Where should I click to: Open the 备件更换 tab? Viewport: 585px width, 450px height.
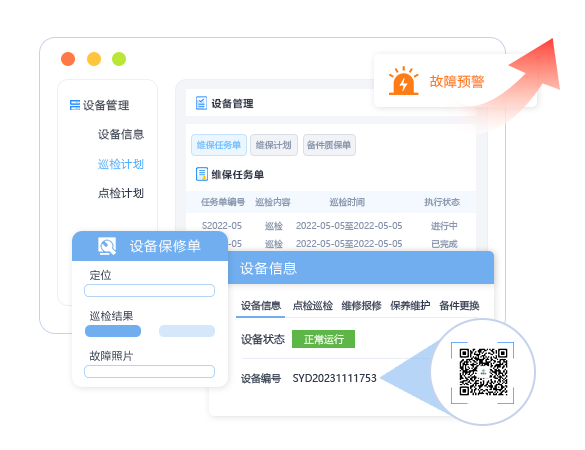[459, 306]
